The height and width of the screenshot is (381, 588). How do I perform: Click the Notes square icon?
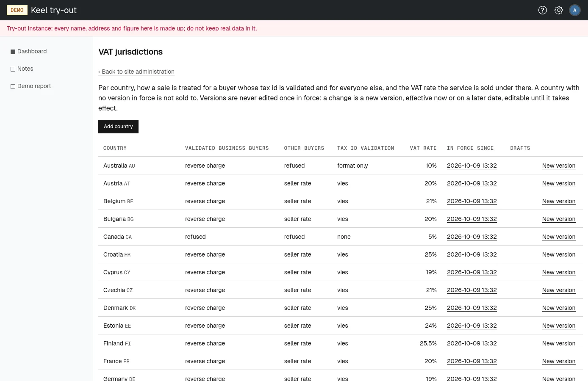[x=13, y=69]
